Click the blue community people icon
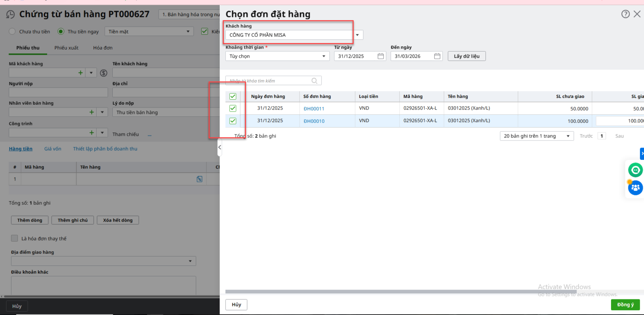Viewport: 644px width, 315px height. 635,188
